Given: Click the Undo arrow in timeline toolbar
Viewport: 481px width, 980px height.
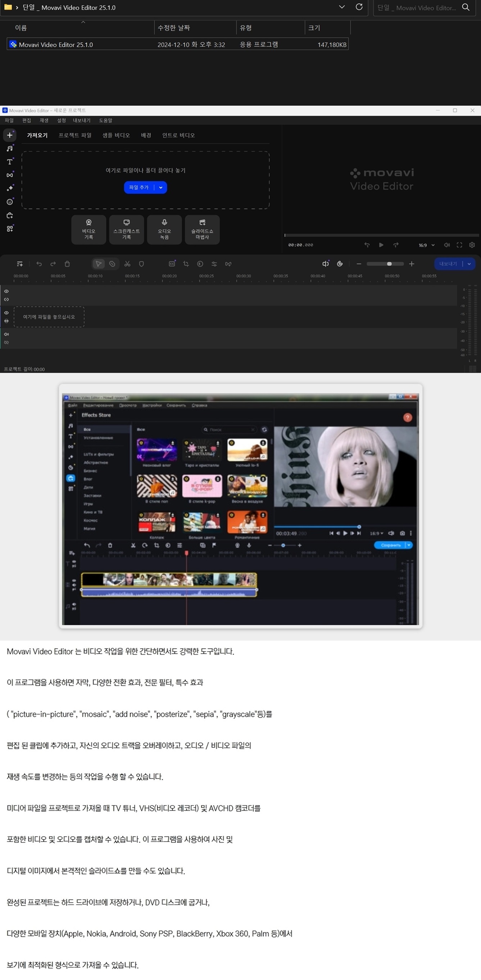Looking at the screenshot, I should point(39,264).
